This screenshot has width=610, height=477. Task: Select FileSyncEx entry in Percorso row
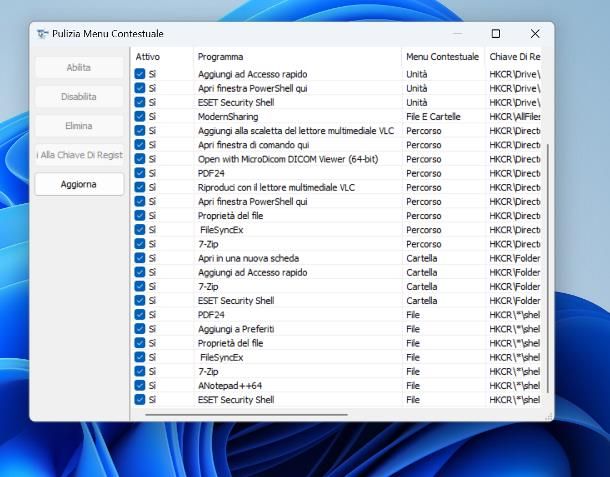(221, 230)
